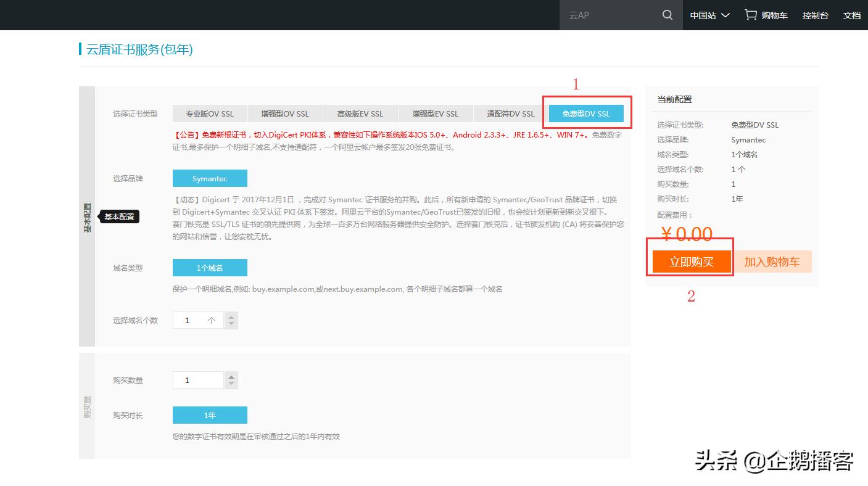This screenshot has height=486, width=868.
Task: Select the 免费型DV SSL certificate tab
Action: tap(585, 113)
